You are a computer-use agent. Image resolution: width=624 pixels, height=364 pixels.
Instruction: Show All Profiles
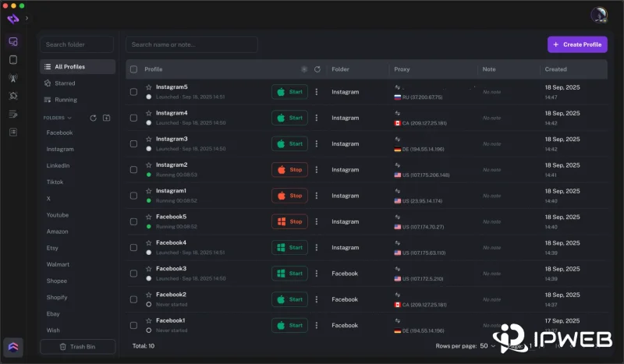pyautogui.click(x=77, y=67)
